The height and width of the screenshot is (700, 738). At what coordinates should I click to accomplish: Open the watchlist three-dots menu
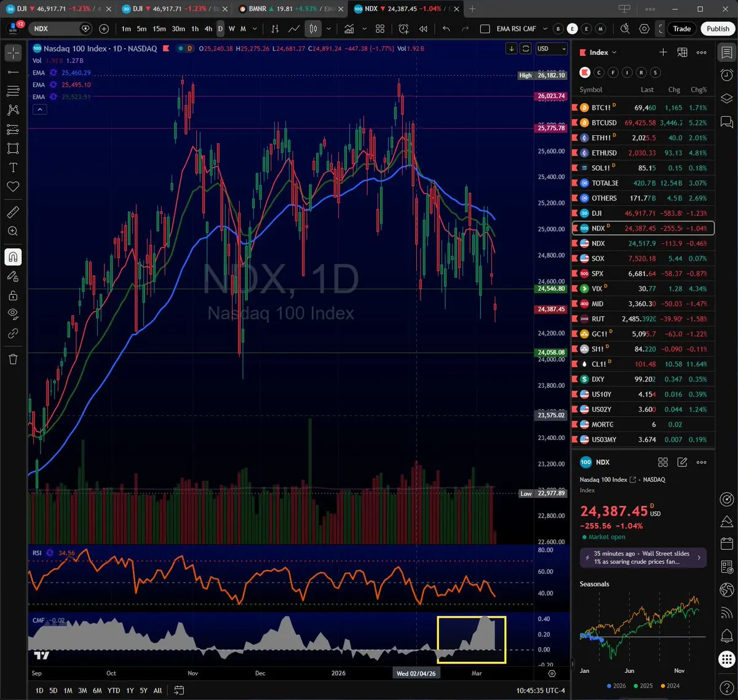(701, 52)
